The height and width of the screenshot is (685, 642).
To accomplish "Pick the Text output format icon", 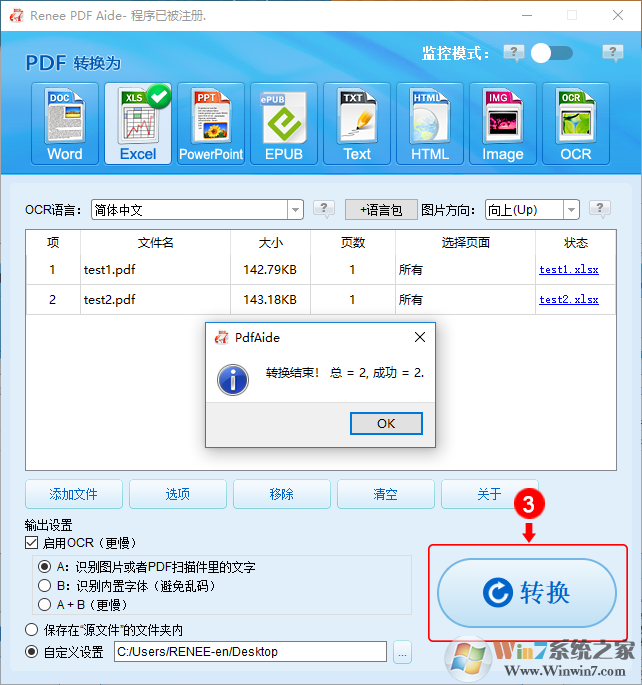I will pyautogui.click(x=357, y=124).
